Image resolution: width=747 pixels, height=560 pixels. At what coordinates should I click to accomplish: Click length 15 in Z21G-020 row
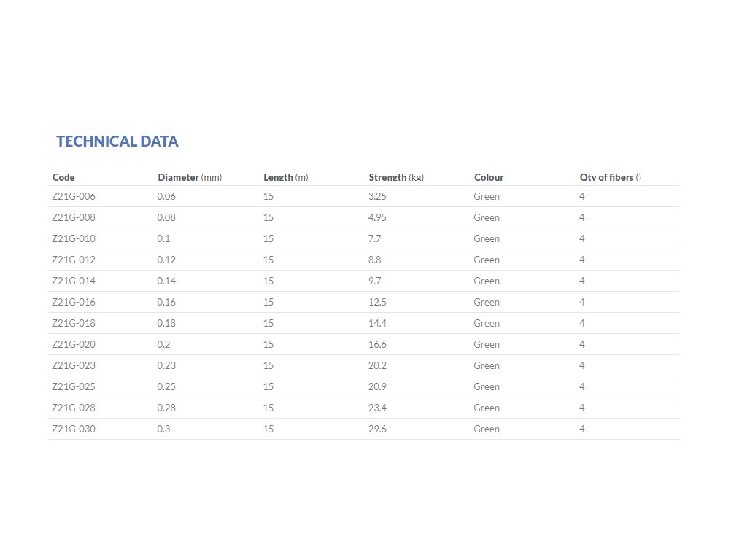pyautogui.click(x=268, y=344)
